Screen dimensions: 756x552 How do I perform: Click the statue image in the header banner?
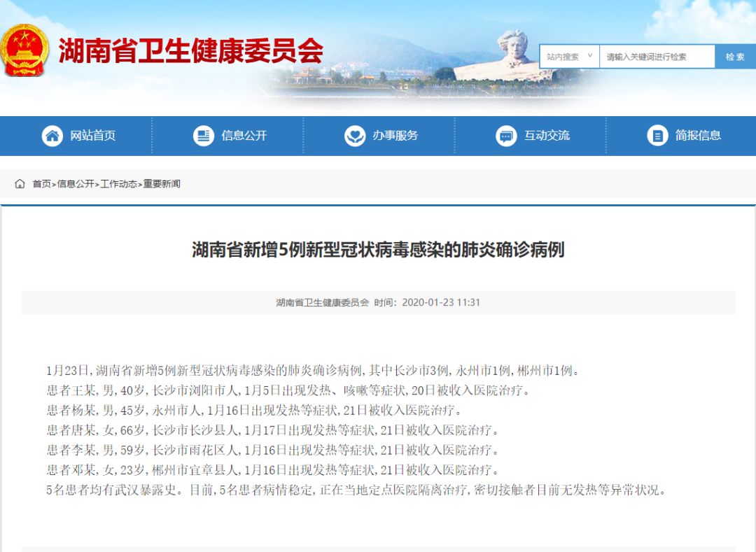pyautogui.click(x=505, y=55)
